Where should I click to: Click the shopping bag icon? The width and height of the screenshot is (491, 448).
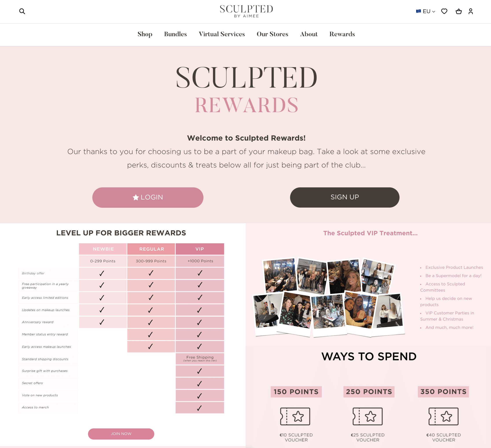(458, 11)
